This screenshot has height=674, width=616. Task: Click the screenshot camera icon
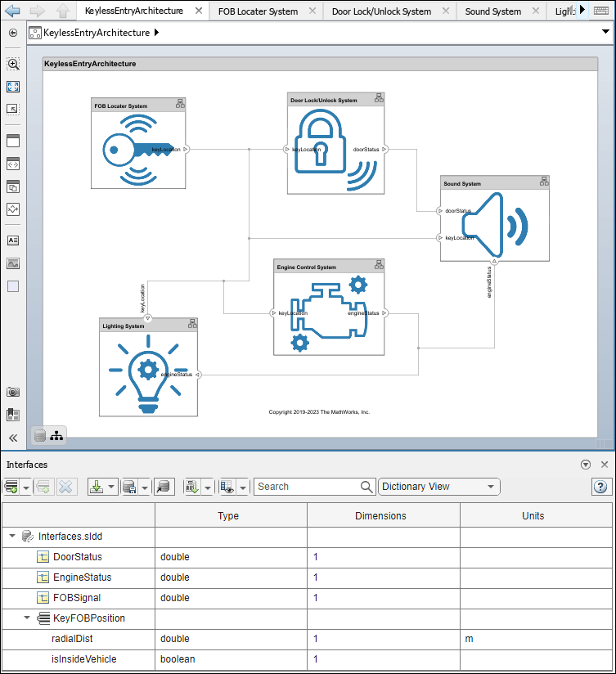tap(13, 392)
